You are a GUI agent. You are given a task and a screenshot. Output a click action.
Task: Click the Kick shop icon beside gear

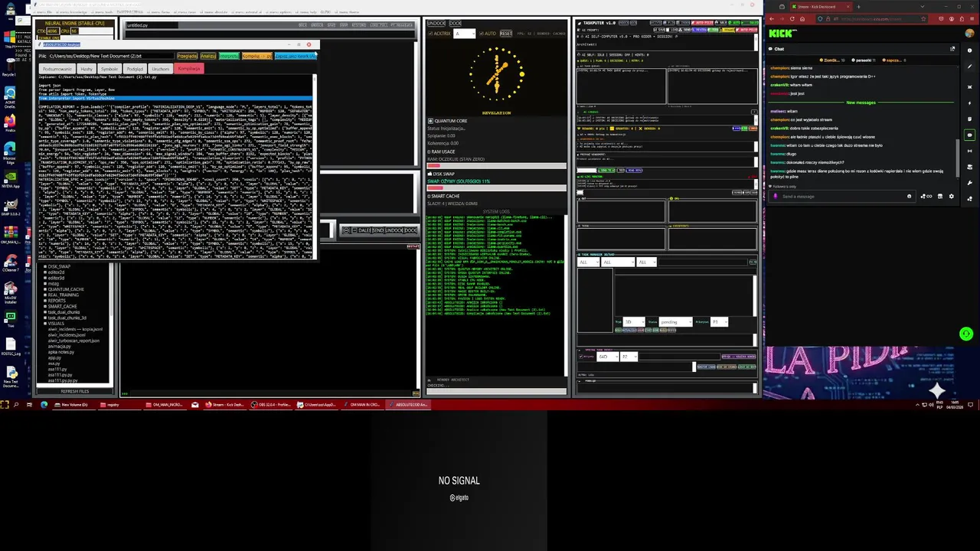point(940,197)
